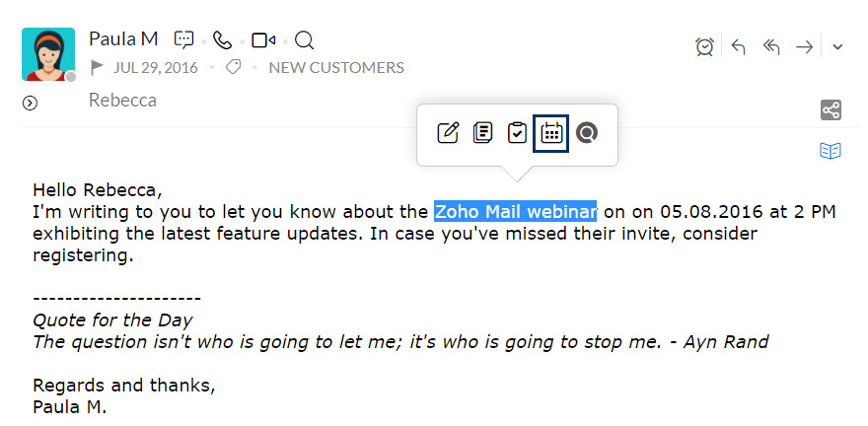Click the tag icon before NEW CUSTOMERS
Screen dimensions: 868x426
click(234, 68)
